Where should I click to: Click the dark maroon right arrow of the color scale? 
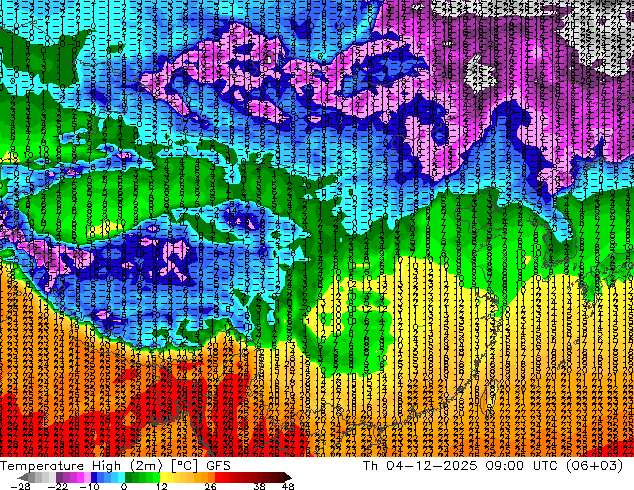287,477
